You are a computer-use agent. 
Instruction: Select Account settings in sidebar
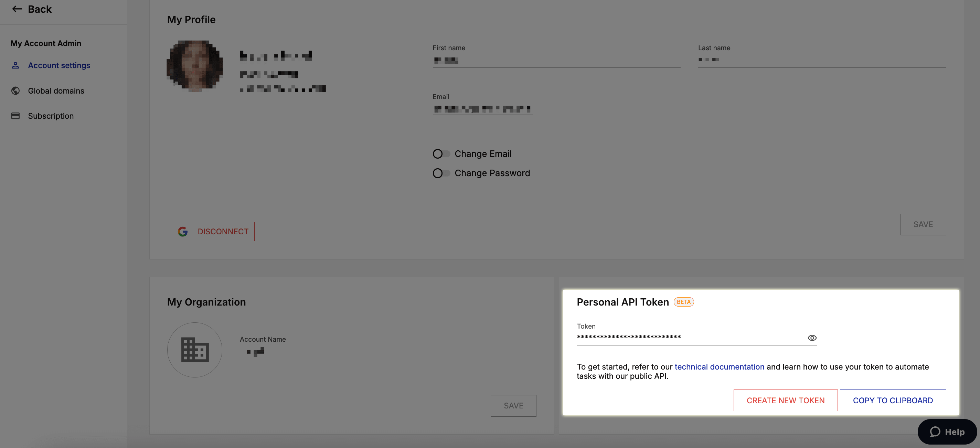[x=59, y=65]
